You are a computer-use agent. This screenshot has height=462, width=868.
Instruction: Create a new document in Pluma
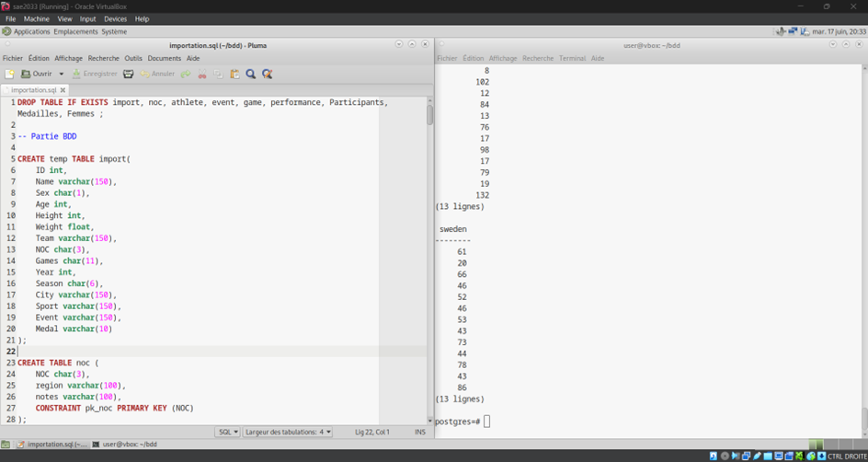coord(9,74)
